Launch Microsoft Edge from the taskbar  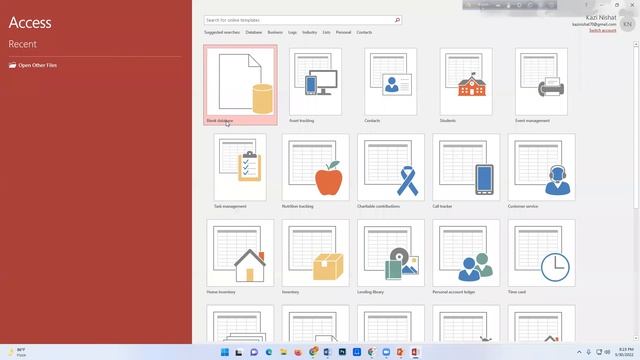coord(269,352)
